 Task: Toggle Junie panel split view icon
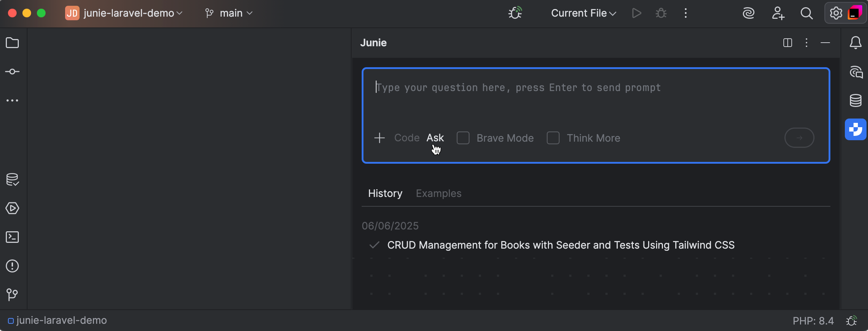788,43
